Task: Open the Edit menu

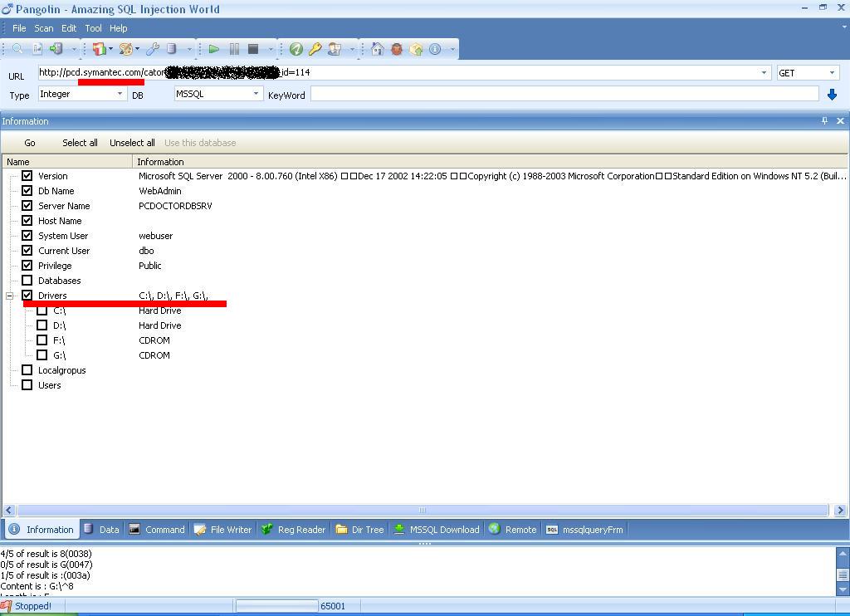Action: (x=69, y=28)
